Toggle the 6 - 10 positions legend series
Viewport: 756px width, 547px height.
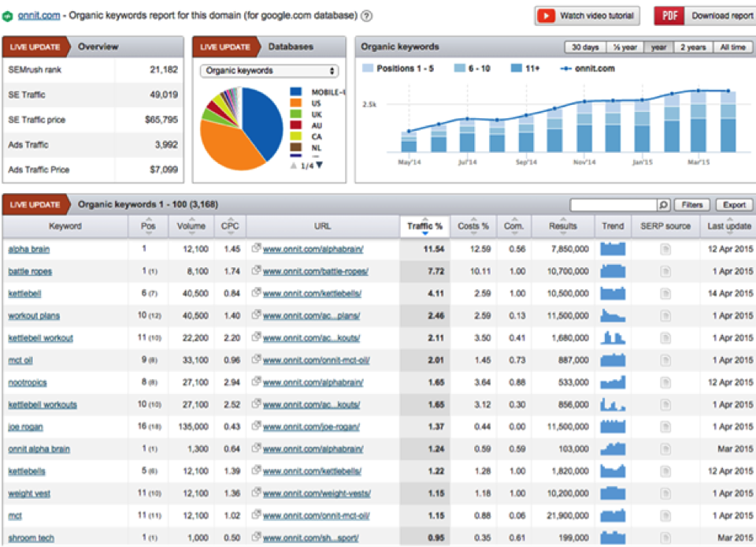coord(472,69)
